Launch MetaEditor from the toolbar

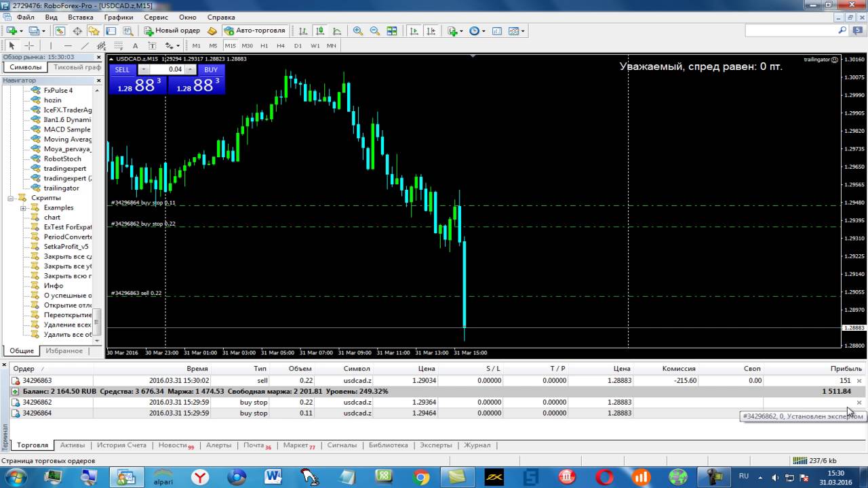[212, 31]
